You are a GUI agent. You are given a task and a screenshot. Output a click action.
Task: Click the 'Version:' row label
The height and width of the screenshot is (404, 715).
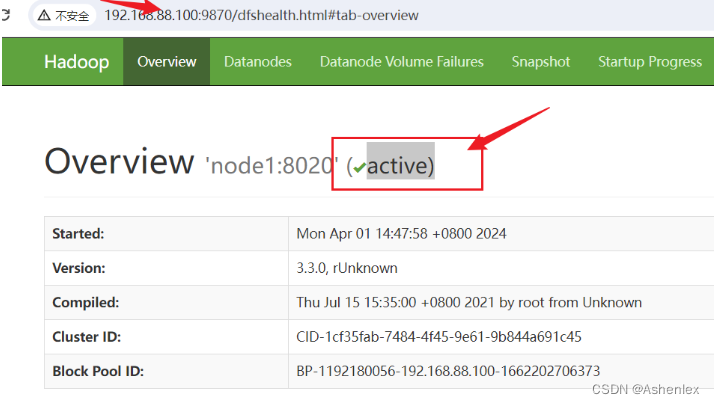pyautogui.click(x=78, y=268)
